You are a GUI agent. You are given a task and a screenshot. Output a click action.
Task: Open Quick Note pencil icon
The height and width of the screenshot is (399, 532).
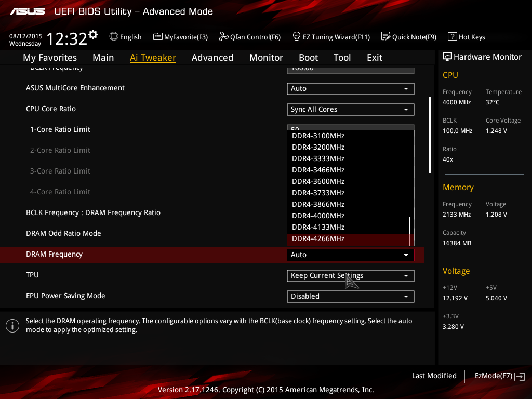pos(386,36)
